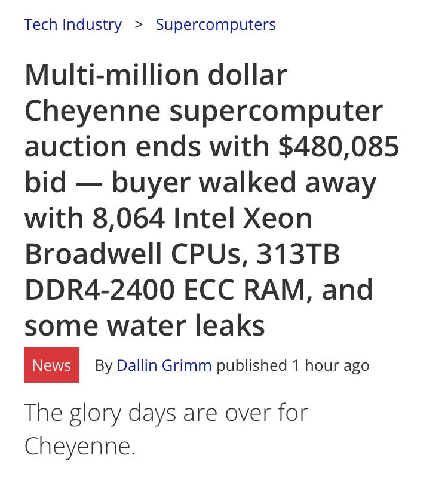Viewport: 448px width, 477px height.
Task: Click the 'By' label before author name
Action: (x=104, y=365)
